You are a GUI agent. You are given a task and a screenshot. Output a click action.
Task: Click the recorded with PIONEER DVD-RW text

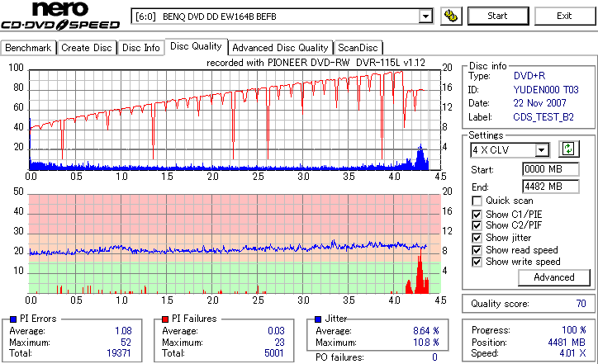tap(316, 63)
